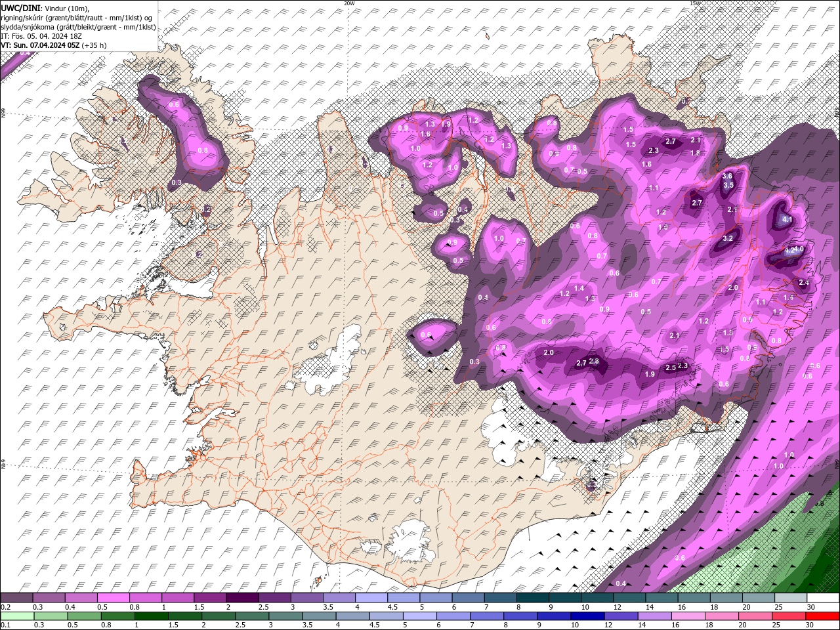The height and width of the screenshot is (630, 840).
Task: Click the dusky mauve swatch starting at 0.2
Action: pos(17,598)
